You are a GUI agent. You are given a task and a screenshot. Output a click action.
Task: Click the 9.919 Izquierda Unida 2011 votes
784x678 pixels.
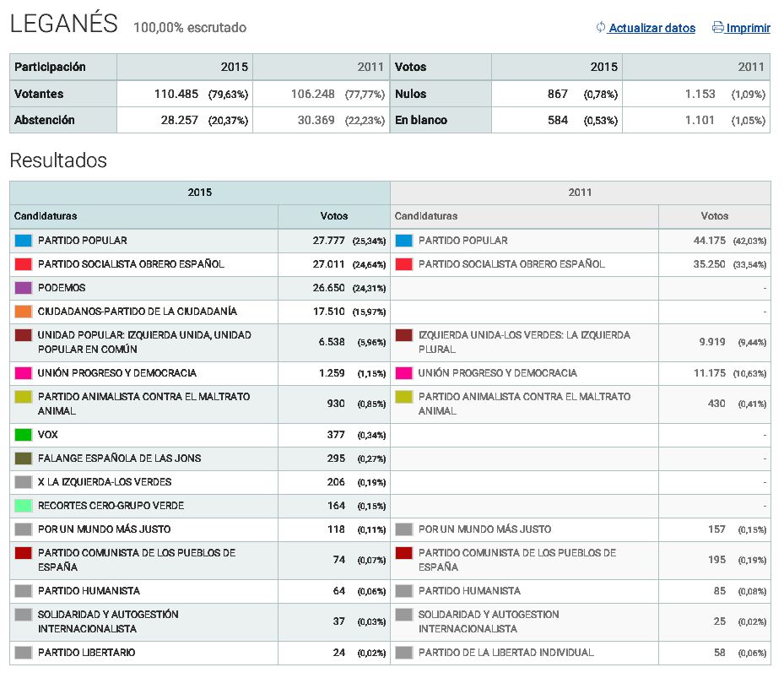pos(712,342)
